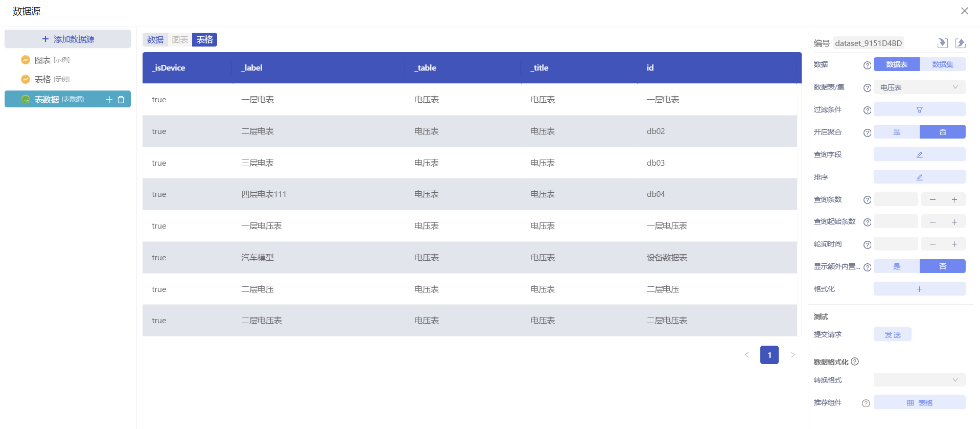Increase 查询起始条数 value
The image size is (980, 429).
(954, 222)
